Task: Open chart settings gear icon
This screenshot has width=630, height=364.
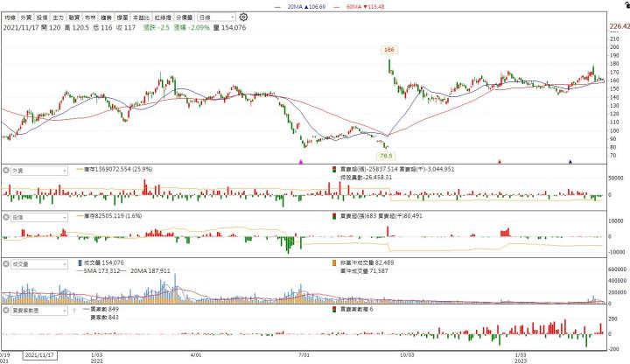Action: (x=243, y=17)
